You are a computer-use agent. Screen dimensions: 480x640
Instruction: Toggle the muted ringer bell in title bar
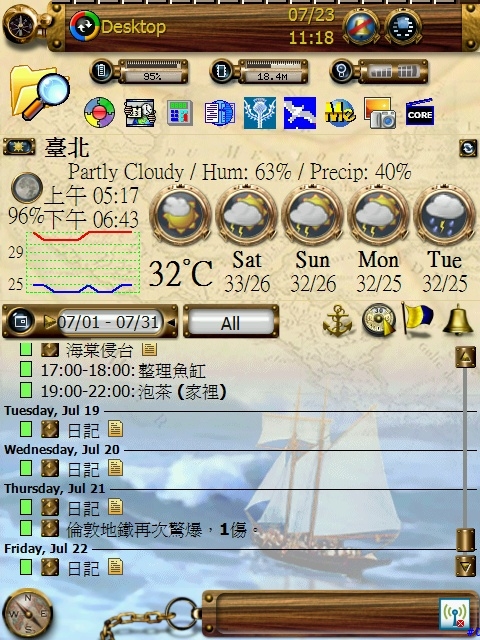361,27
